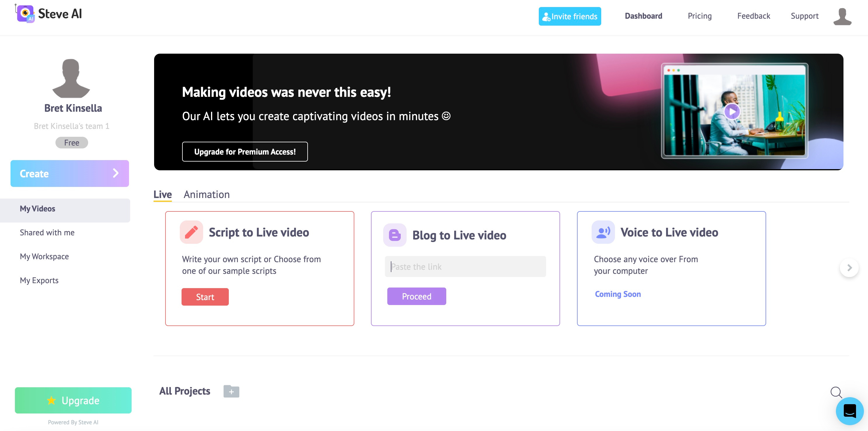Expand the Create button chevron
The width and height of the screenshot is (868, 431).
tap(116, 173)
